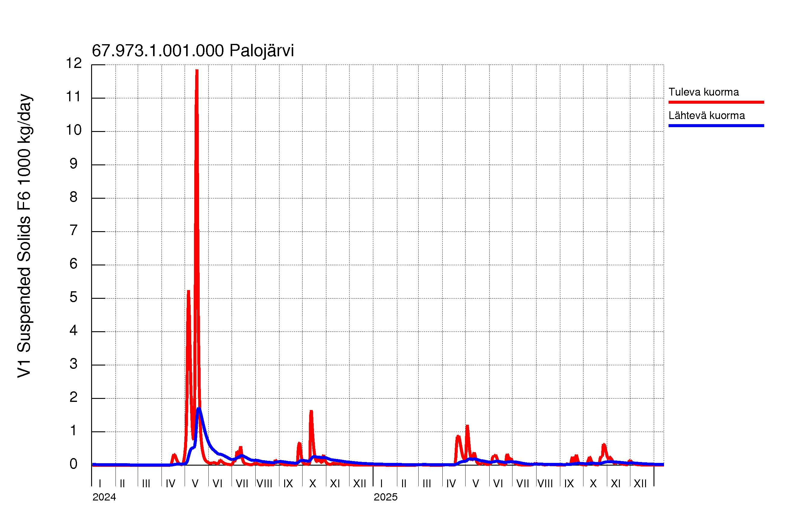812x511 pixels.
Task: Click the red peak in October 2024
Action: (311, 412)
